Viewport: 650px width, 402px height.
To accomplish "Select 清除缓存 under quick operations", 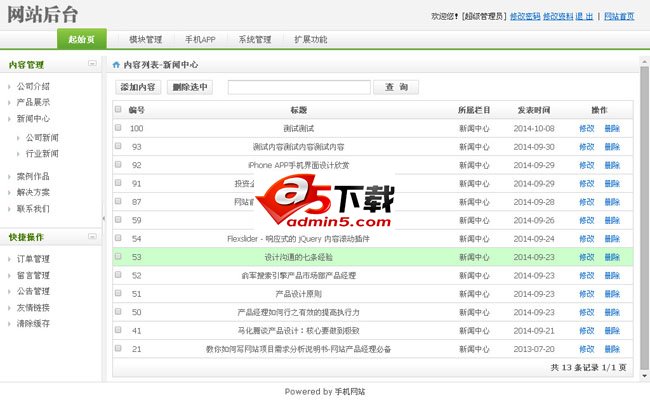I will coord(33,324).
